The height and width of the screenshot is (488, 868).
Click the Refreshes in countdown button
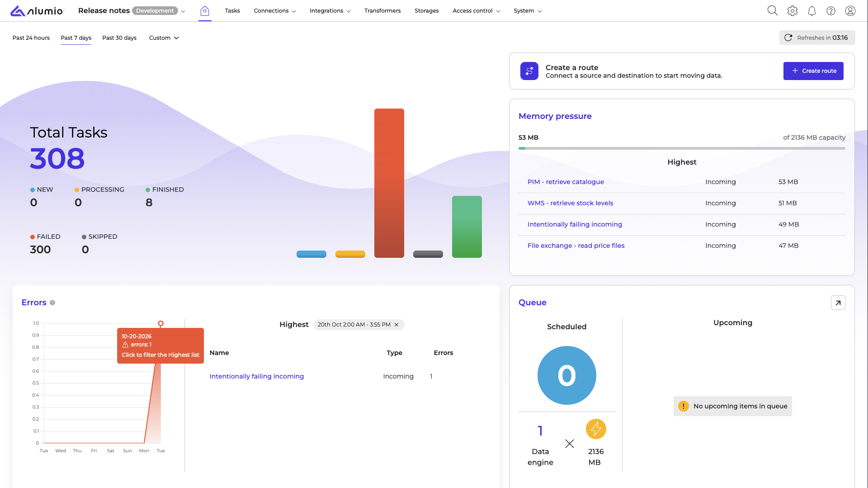[817, 38]
